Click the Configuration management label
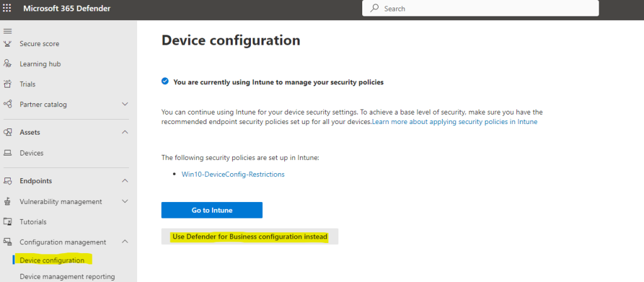Viewport: 644px width, 282px height. point(63,242)
